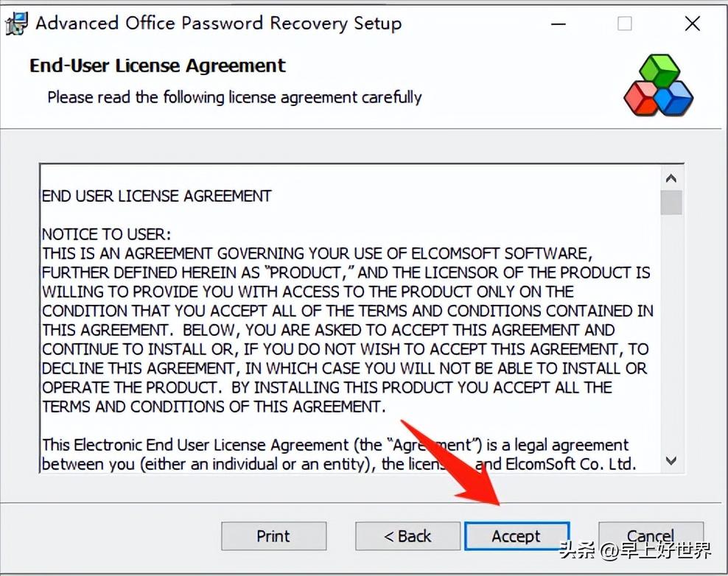Screen dimensions: 728x576
Task: Click the Advanced Office Password Recovery Setup title
Action: click(x=218, y=24)
